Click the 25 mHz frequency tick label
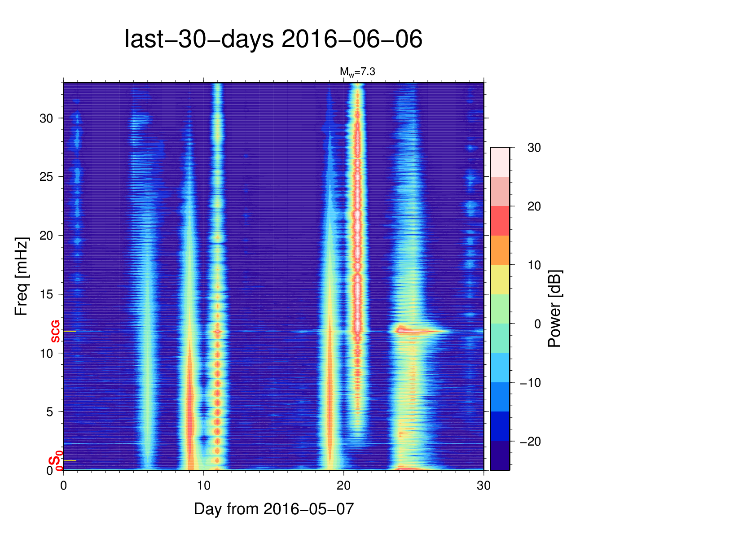Image resolution: width=756 pixels, height=534 pixels. point(46,177)
